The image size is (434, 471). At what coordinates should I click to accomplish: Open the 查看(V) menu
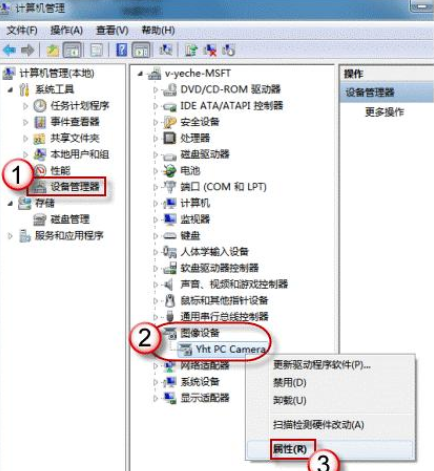click(112, 30)
